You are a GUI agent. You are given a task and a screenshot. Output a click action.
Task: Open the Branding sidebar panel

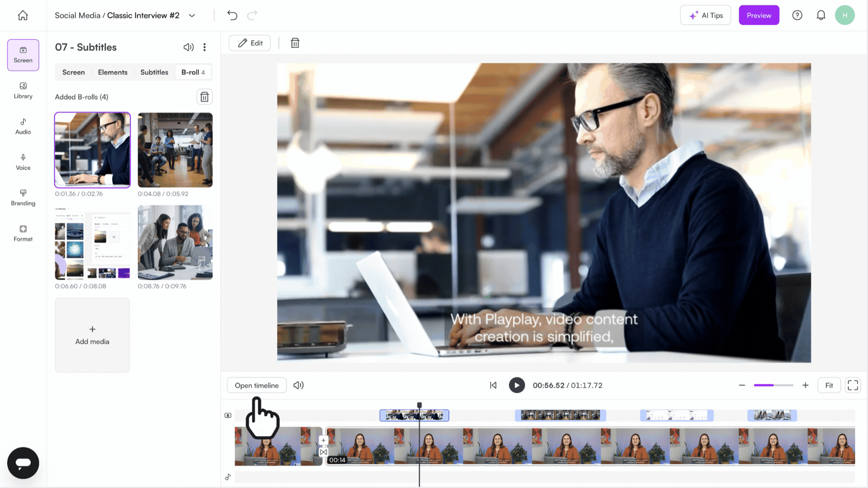tap(23, 198)
